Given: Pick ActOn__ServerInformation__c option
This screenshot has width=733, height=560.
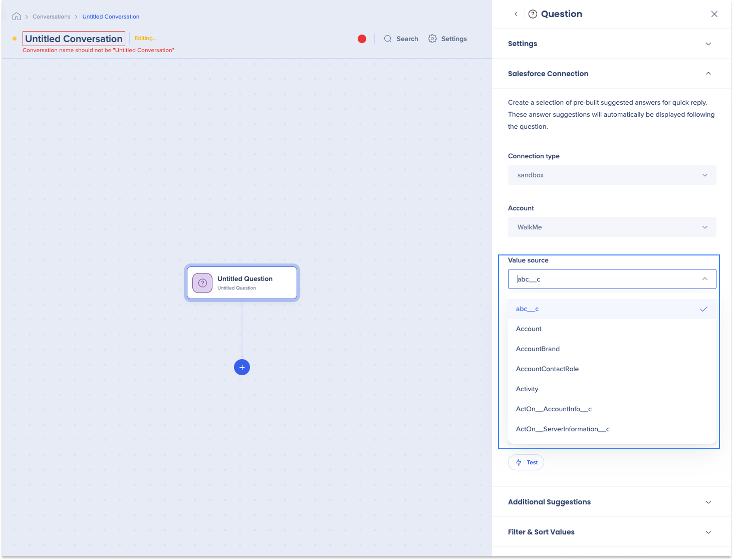Looking at the screenshot, I should [563, 429].
